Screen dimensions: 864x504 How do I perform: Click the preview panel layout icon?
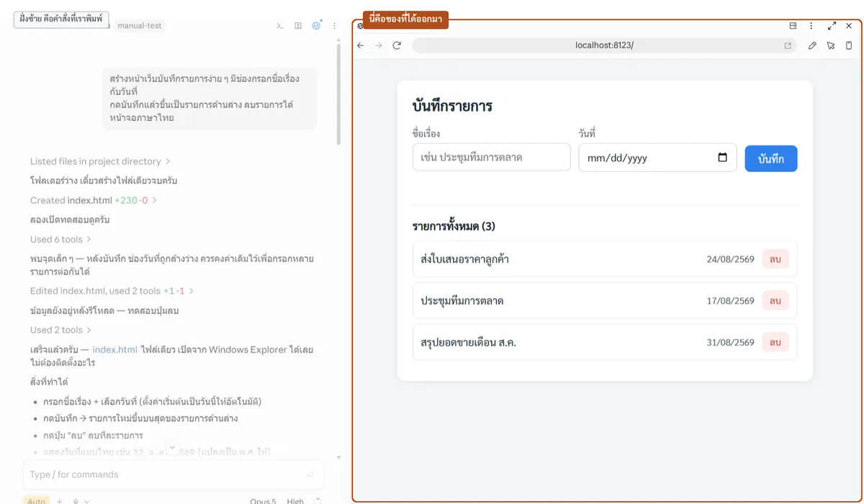793,25
